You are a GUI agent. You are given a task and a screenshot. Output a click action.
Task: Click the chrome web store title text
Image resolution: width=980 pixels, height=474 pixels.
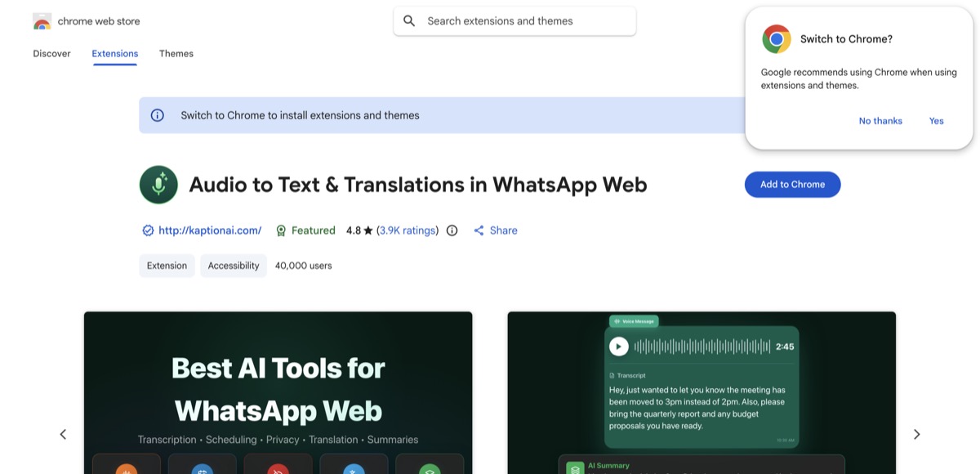pyautogui.click(x=99, y=21)
